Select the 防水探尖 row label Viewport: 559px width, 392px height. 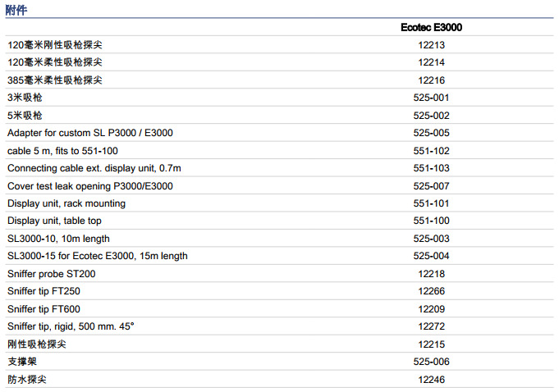pyautogui.click(x=25, y=380)
